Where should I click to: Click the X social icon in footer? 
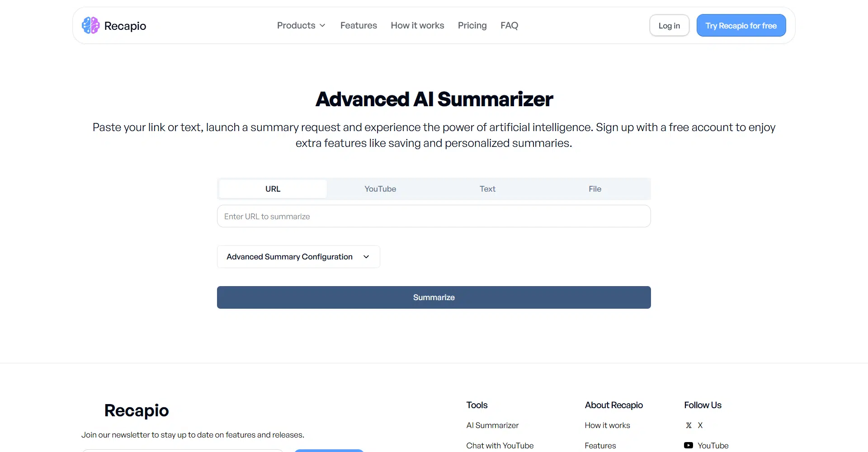689,425
